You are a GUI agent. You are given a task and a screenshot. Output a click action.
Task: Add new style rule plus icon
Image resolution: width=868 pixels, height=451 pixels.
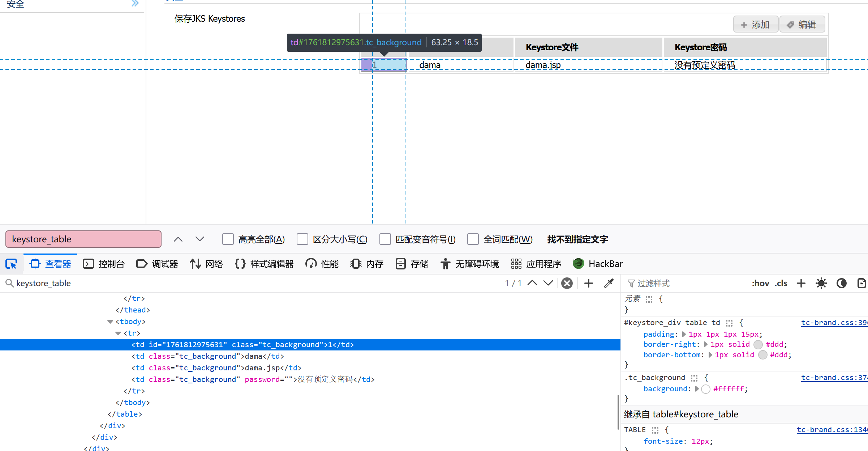pyautogui.click(x=801, y=283)
